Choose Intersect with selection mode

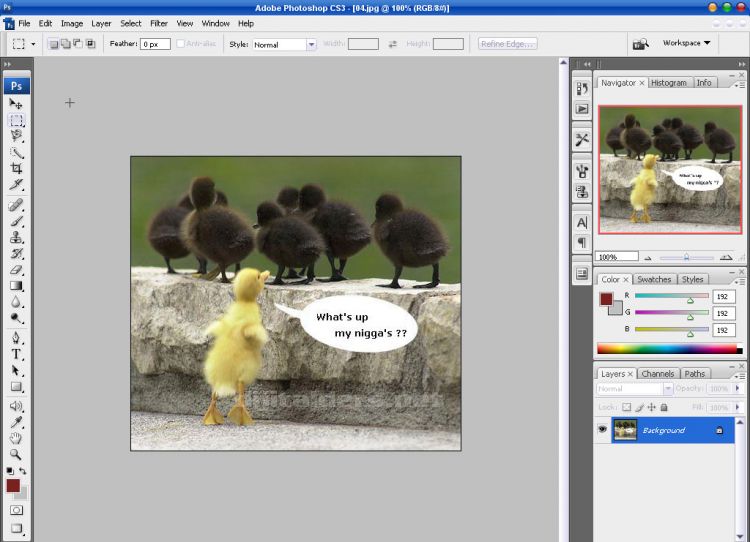click(x=90, y=44)
